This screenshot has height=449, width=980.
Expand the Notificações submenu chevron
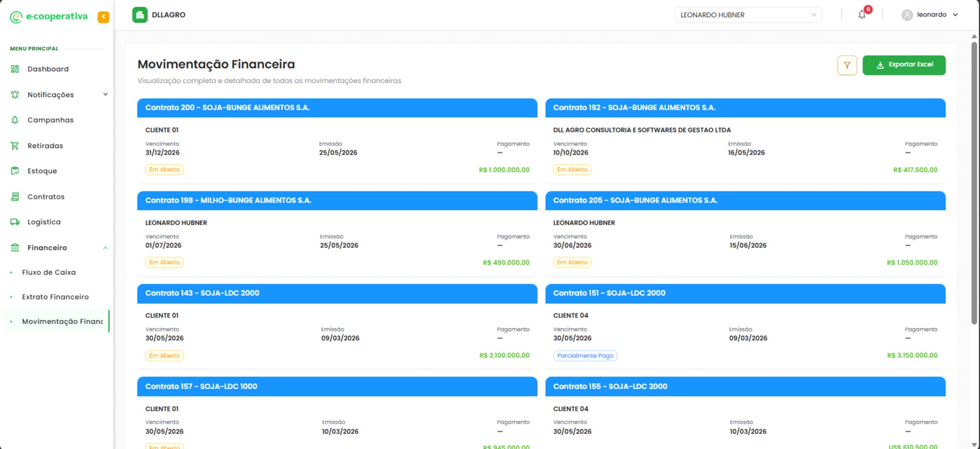pyautogui.click(x=106, y=95)
